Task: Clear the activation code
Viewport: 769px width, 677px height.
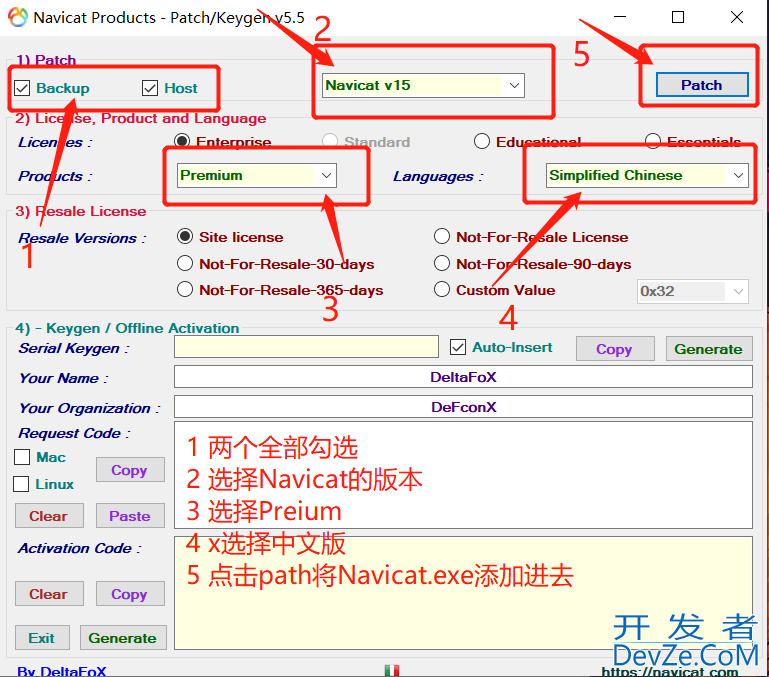Action: tap(49, 594)
